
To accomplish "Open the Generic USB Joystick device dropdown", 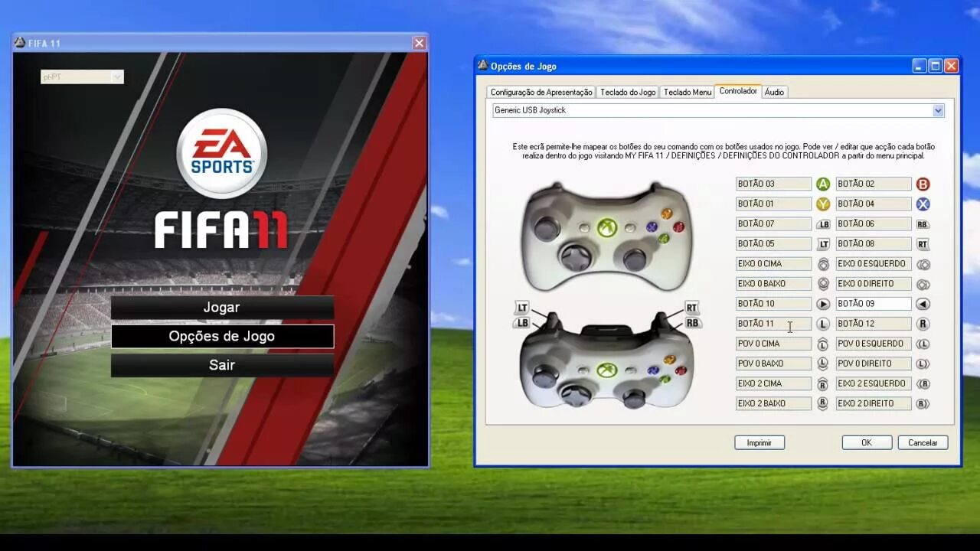I will click(x=718, y=110).
